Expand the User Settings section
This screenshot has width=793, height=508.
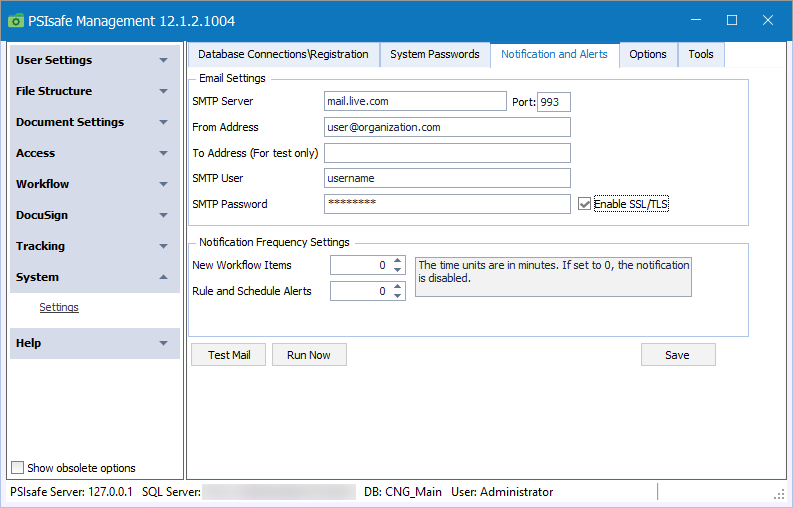[x=95, y=60]
